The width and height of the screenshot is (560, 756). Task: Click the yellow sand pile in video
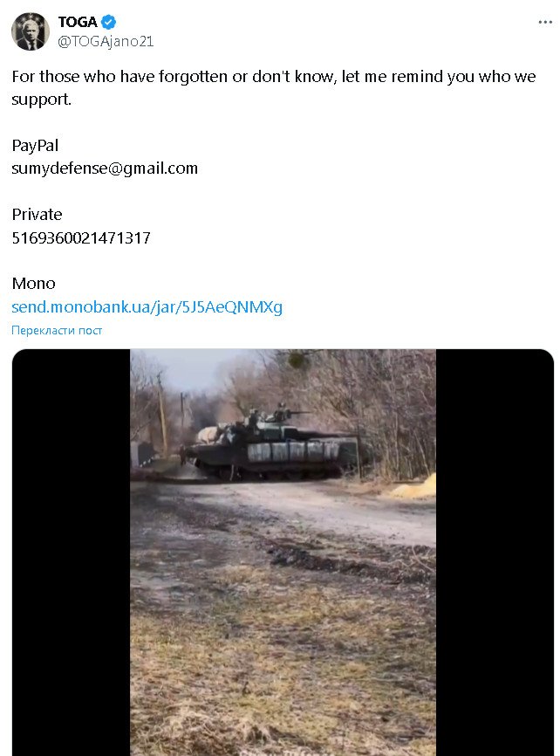click(x=414, y=488)
